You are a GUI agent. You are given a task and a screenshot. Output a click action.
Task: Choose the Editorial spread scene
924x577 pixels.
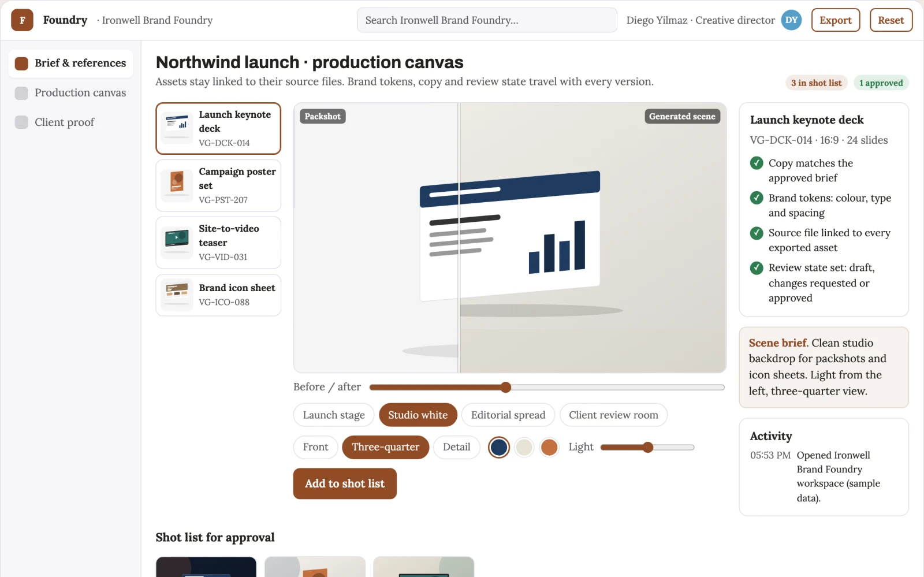point(508,415)
